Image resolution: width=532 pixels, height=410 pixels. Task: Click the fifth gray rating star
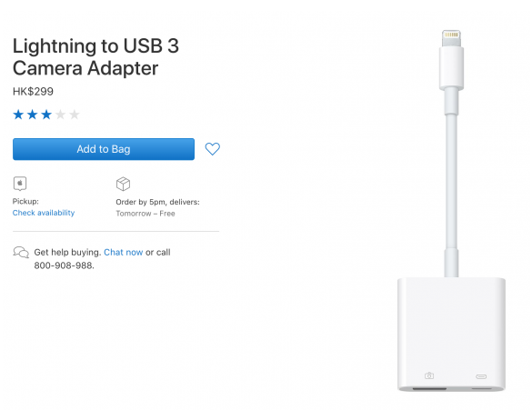(74, 115)
